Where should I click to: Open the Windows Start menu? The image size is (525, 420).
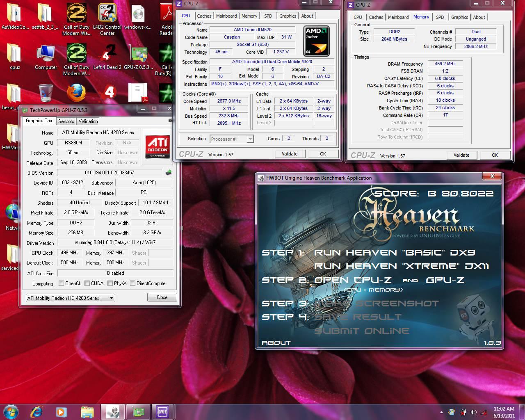click(10, 411)
